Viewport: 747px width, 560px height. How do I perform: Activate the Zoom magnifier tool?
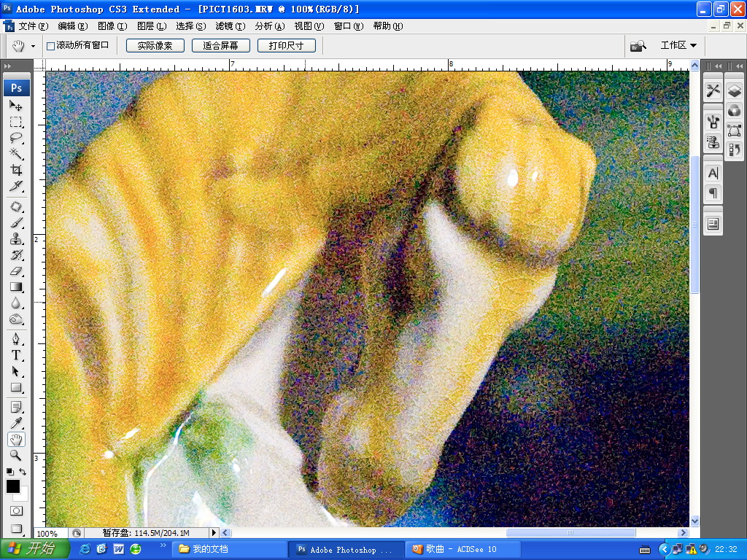[x=16, y=455]
